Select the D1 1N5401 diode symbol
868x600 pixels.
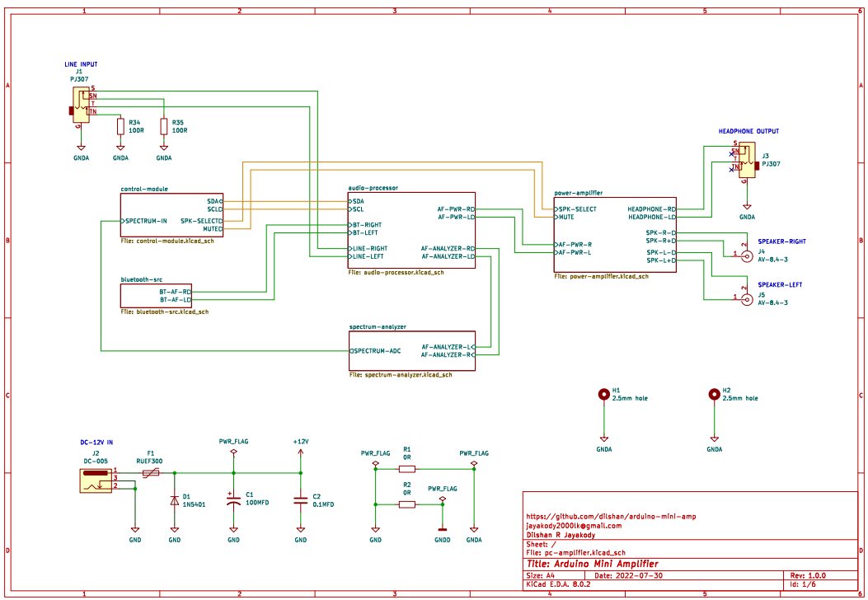(x=174, y=499)
